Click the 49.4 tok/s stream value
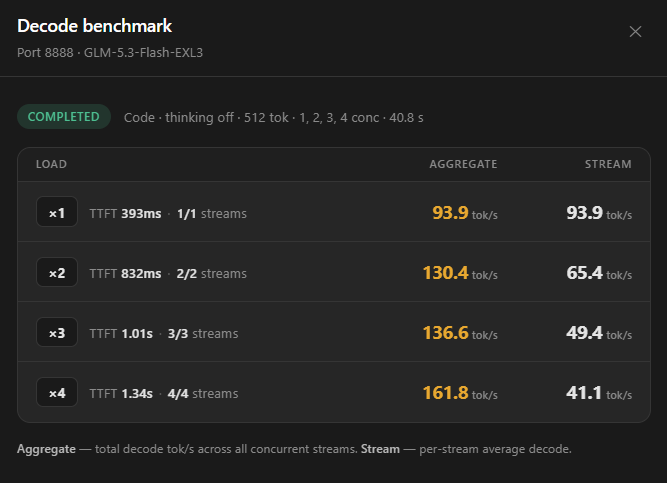Viewport: 667px width, 483px height. click(599, 333)
